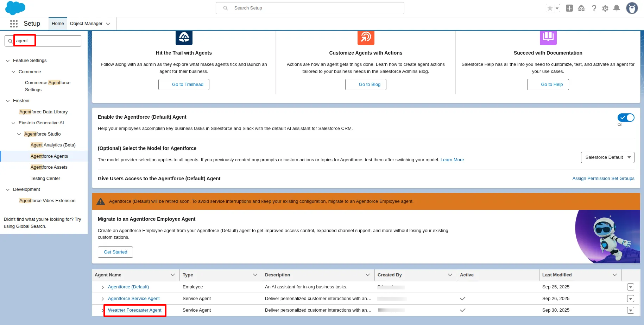Open Commerce Agentforce Settings
The height and width of the screenshot is (325, 644).
(x=48, y=86)
